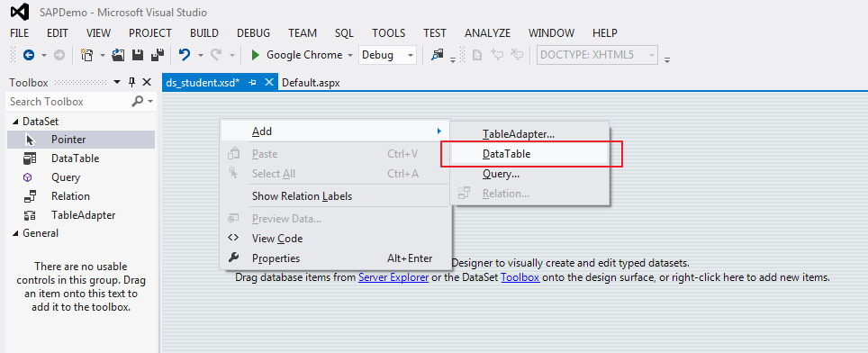Choose DataTable in the Add submenu
868x353 pixels.
pos(530,154)
